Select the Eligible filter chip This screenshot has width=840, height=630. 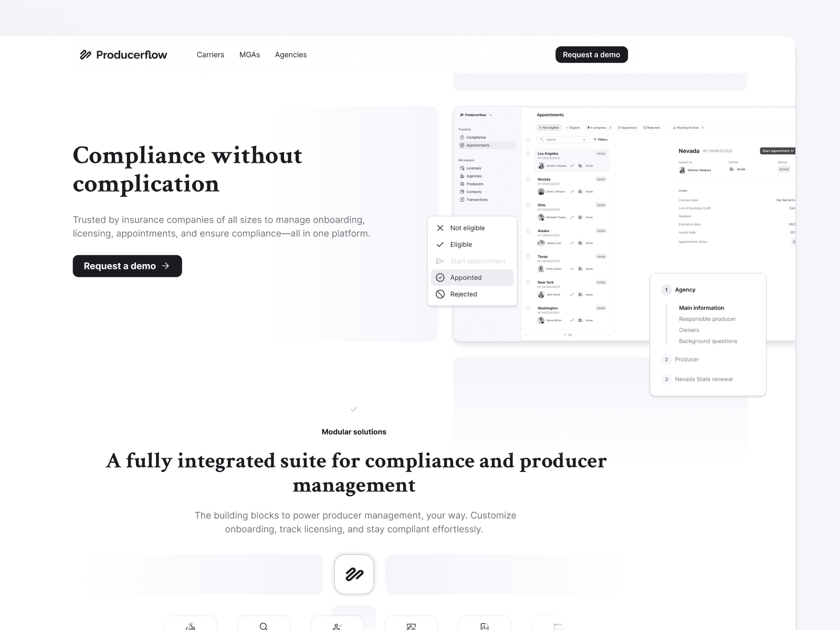click(573, 128)
